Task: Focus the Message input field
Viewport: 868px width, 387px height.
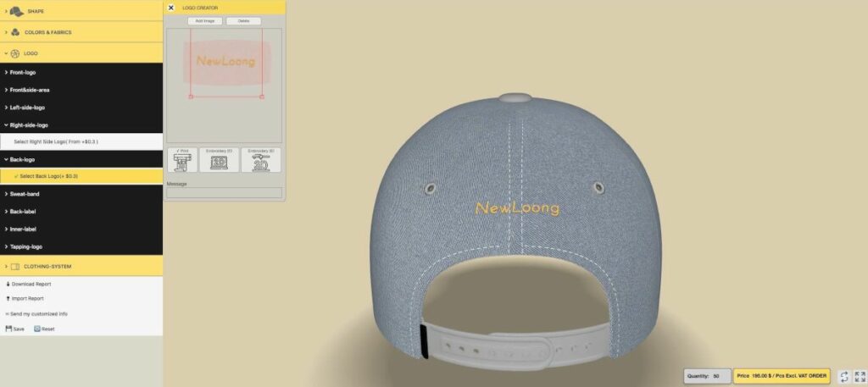Action: (x=224, y=193)
